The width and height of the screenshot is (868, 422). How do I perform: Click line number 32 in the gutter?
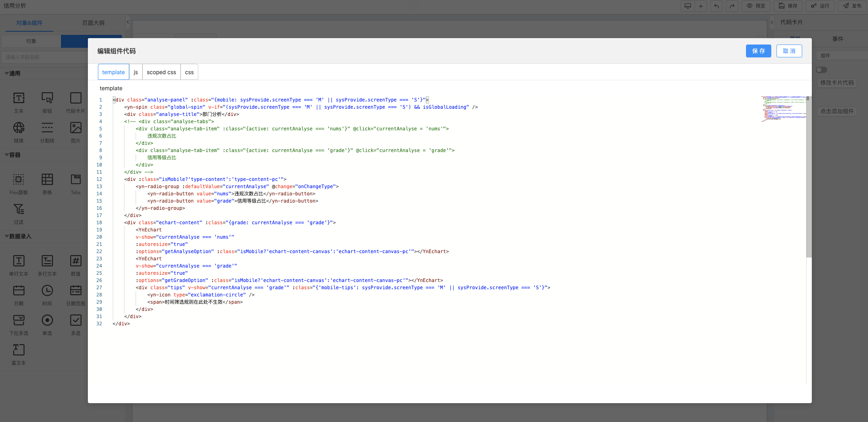(x=99, y=324)
